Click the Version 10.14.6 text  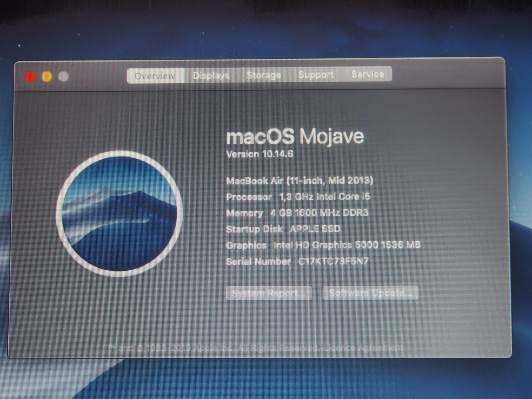tap(260, 154)
